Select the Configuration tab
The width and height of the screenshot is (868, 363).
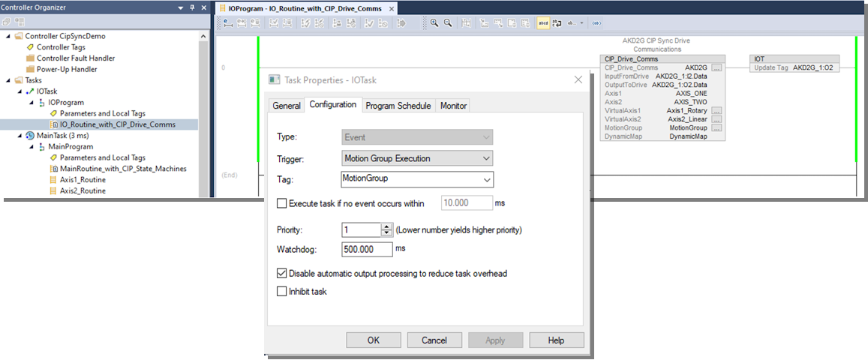tap(332, 104)
